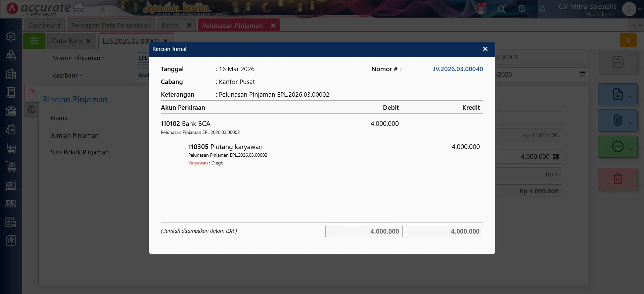Open the green list view button
644x294 pixels.
coord(34,41)
